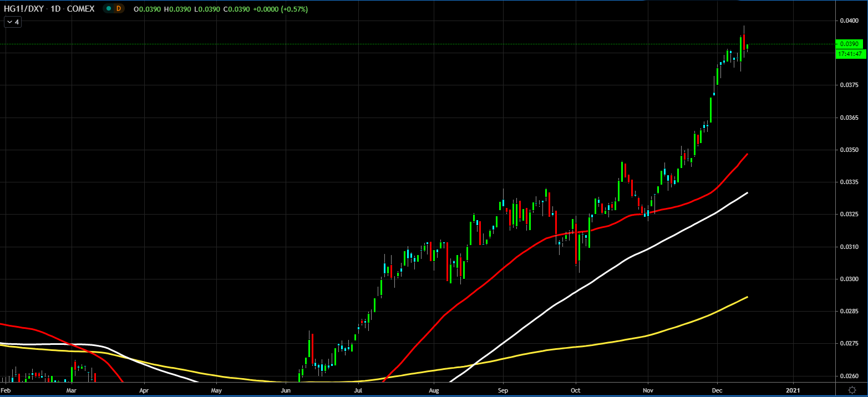
Task: Click the 0.0400 price scale label
Action: (849, 21)
